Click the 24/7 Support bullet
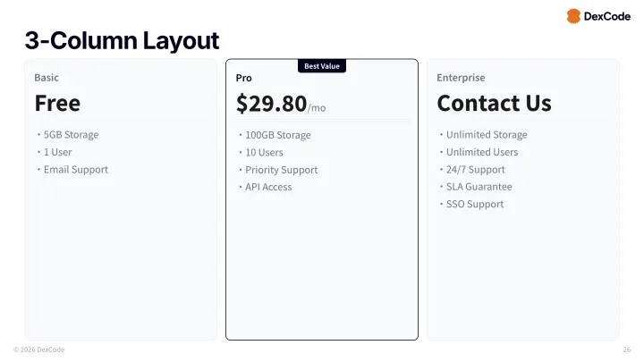Screen dimensions: 644x362 pyautogui.click(x=475, y=170)
